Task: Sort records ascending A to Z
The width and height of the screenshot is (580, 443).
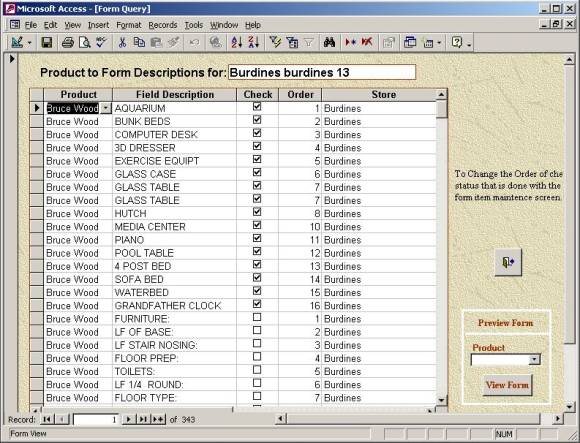Action: (x=236, y=43)
